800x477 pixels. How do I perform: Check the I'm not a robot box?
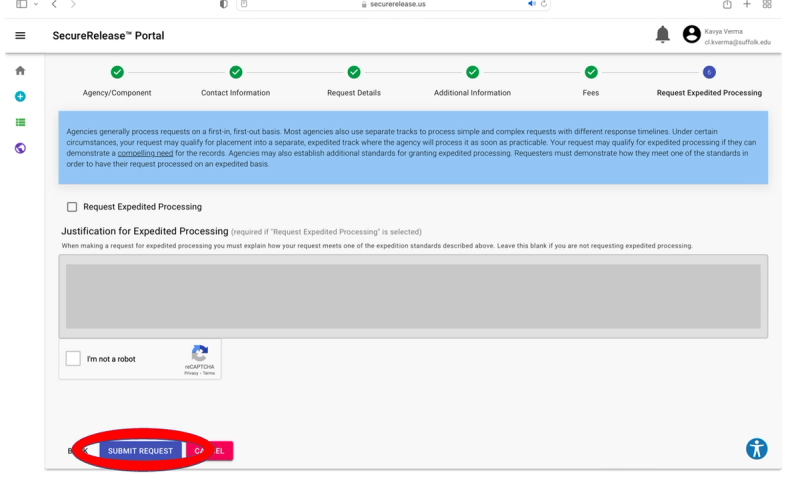point(73,358)
